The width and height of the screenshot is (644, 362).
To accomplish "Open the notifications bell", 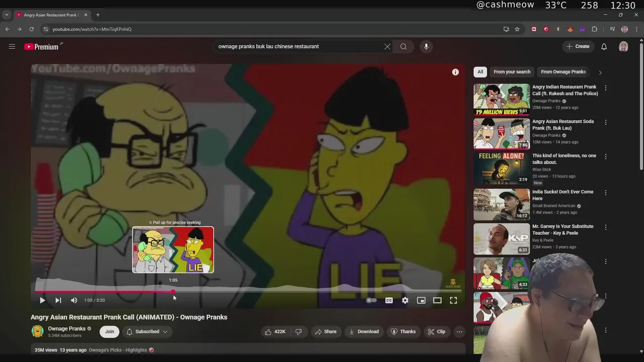I will point(604,46).
